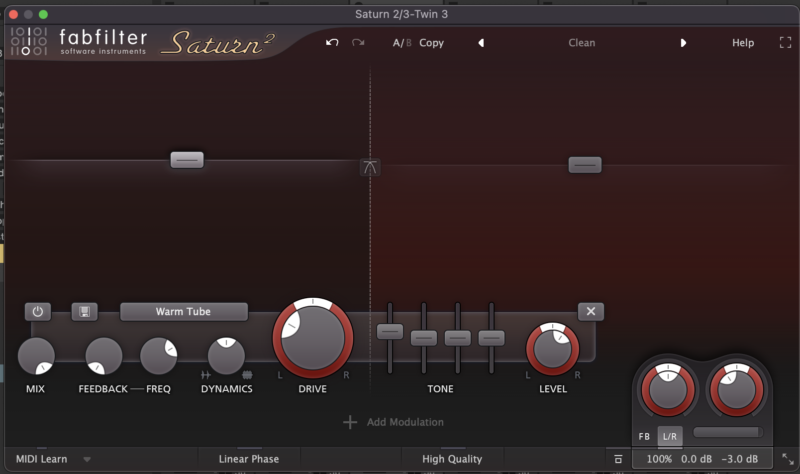Toggle the band power button
Screen dimensions: 800x474
pos(38,311)
